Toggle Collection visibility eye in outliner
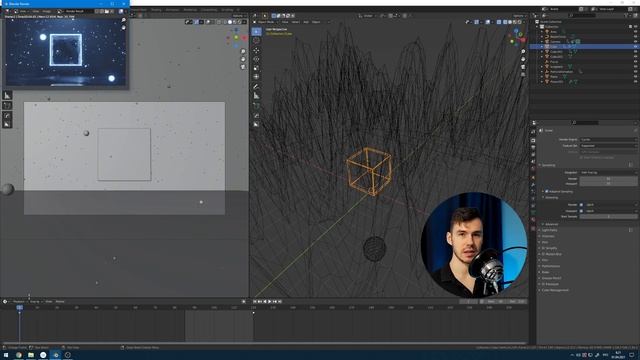The width and height of the screenshot is (640, 360). click(x=635, y=27)
